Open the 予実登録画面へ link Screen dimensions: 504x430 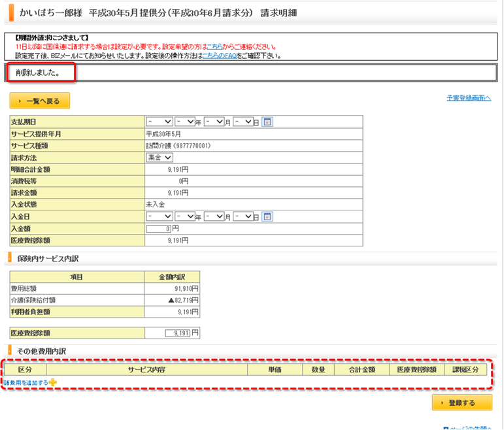(469, 98)
